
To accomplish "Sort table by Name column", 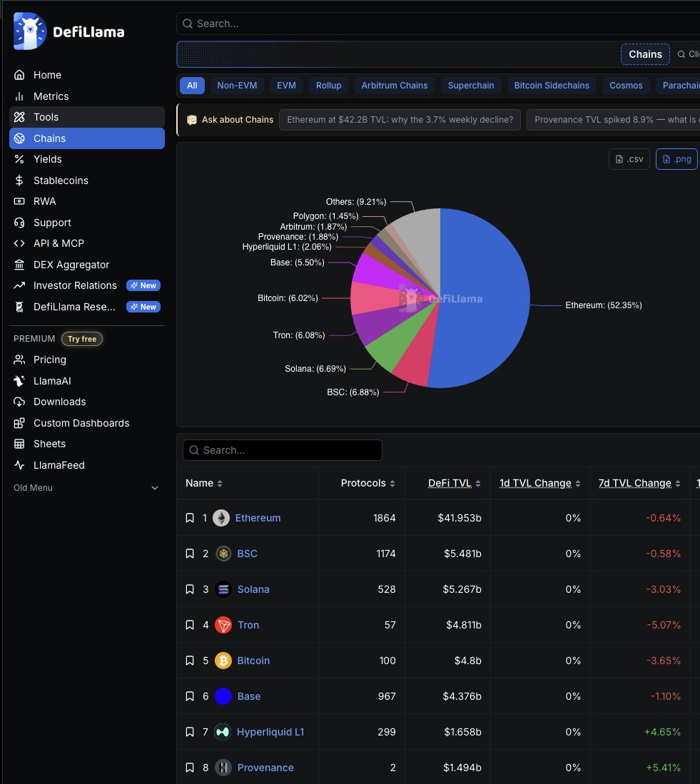I will (x=203, y=483).
